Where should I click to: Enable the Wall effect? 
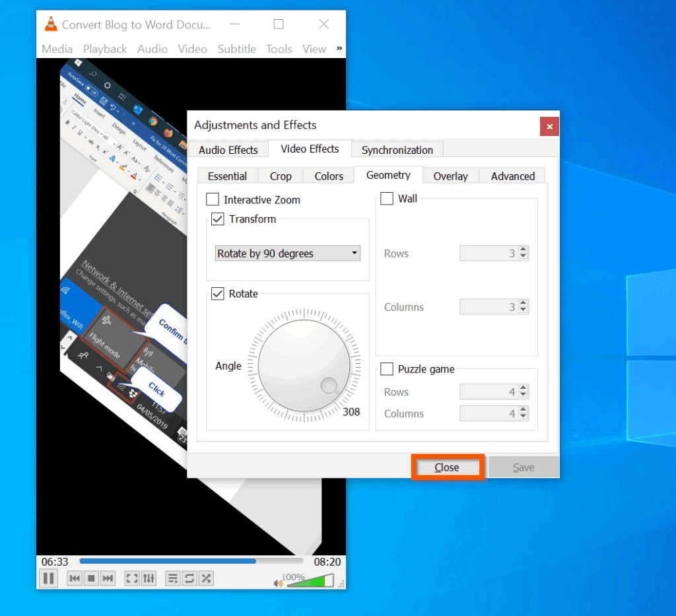(x=386, y=198)
